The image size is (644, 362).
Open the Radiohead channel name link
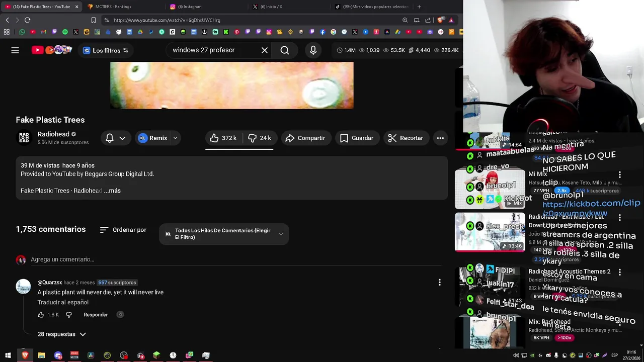coord(53,134)
